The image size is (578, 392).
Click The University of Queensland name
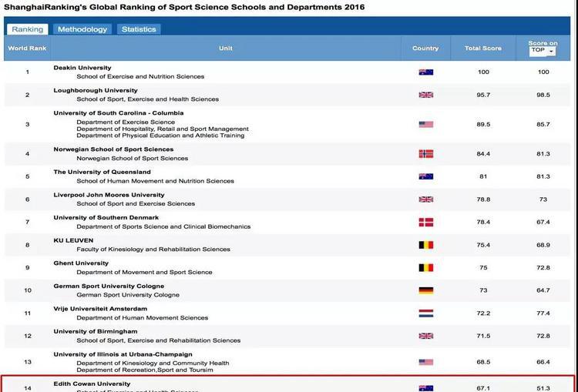pos(102,172)
